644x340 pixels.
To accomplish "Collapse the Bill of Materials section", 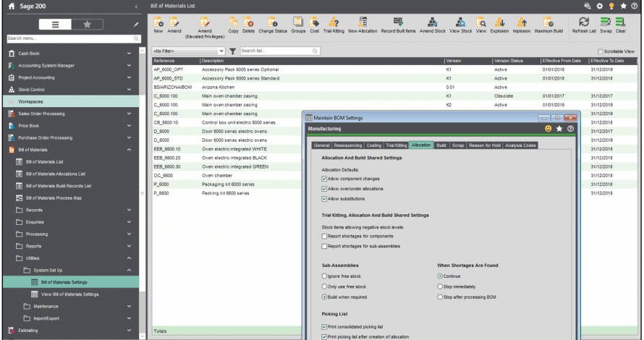I will pyautogui.click(x=129, y=150).
